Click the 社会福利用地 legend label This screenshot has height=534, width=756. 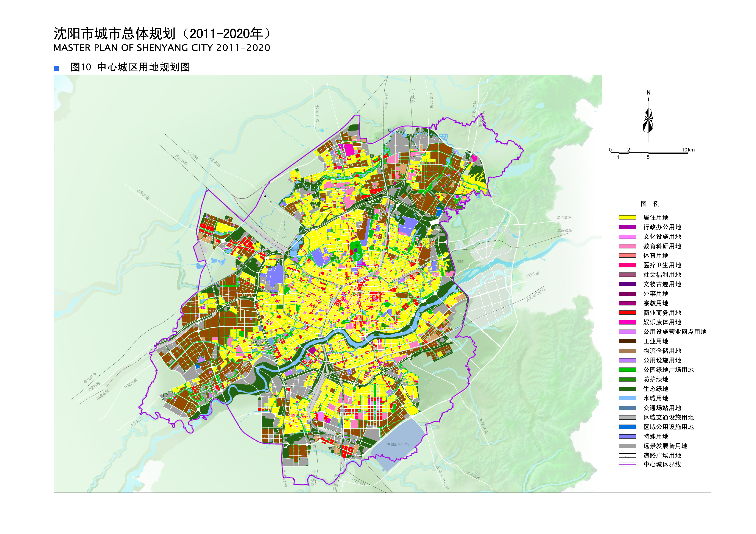point(662,275)
